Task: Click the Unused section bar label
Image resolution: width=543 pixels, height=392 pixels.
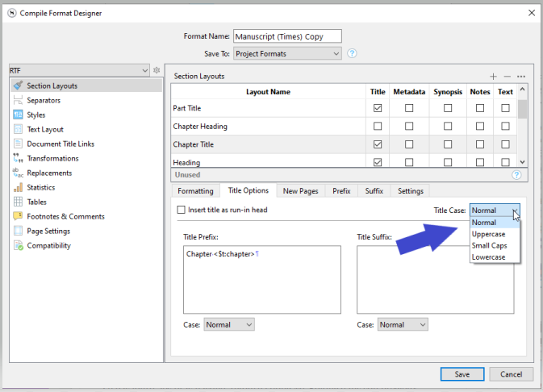Action: tap(187, 174)
